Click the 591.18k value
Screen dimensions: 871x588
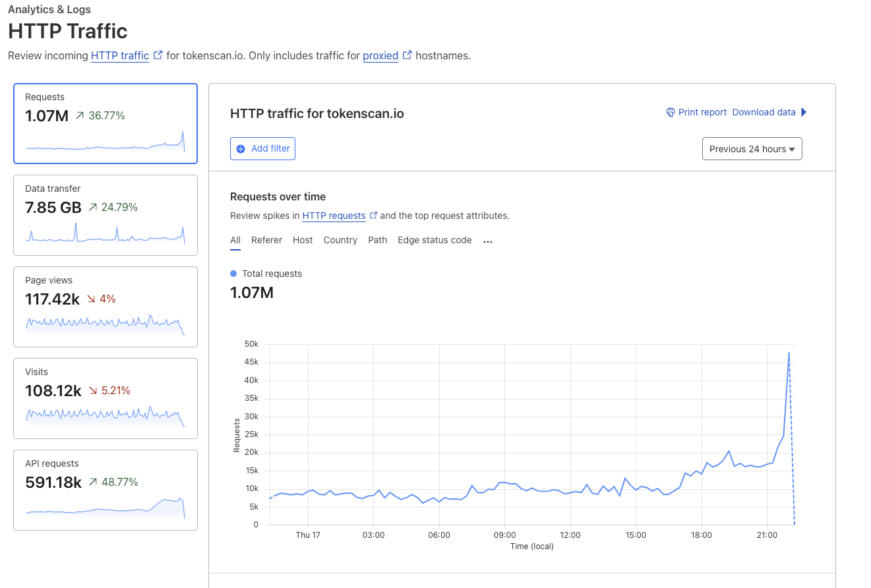click(x=53, y=483)
